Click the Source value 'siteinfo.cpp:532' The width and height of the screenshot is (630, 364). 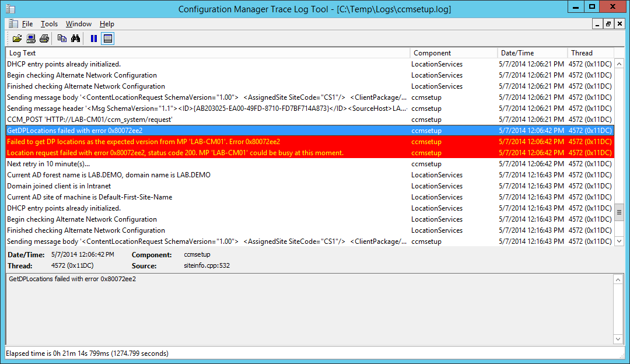(x=207, y=265)
